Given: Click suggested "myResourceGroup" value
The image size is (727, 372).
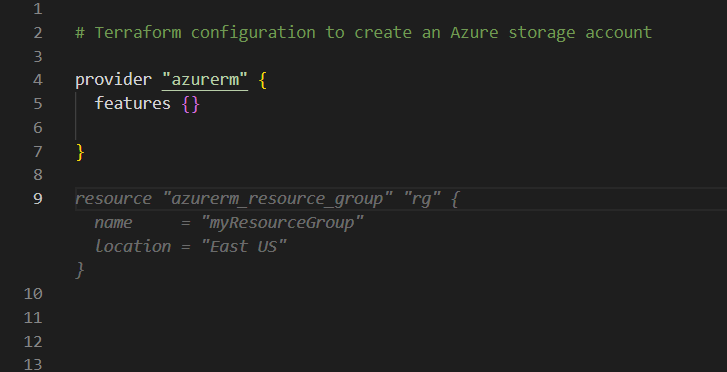Looking at the screenshot, I should point(282,223).
